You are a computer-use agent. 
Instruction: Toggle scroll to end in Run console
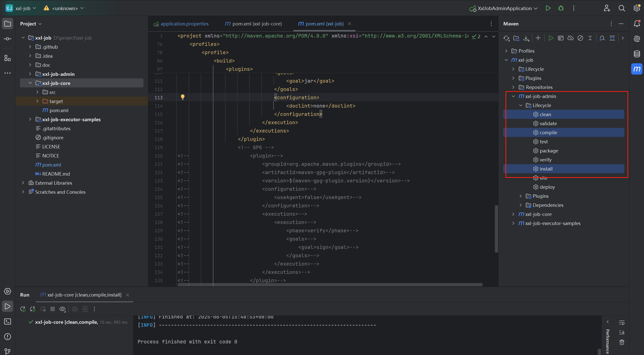tap(622, 332)
